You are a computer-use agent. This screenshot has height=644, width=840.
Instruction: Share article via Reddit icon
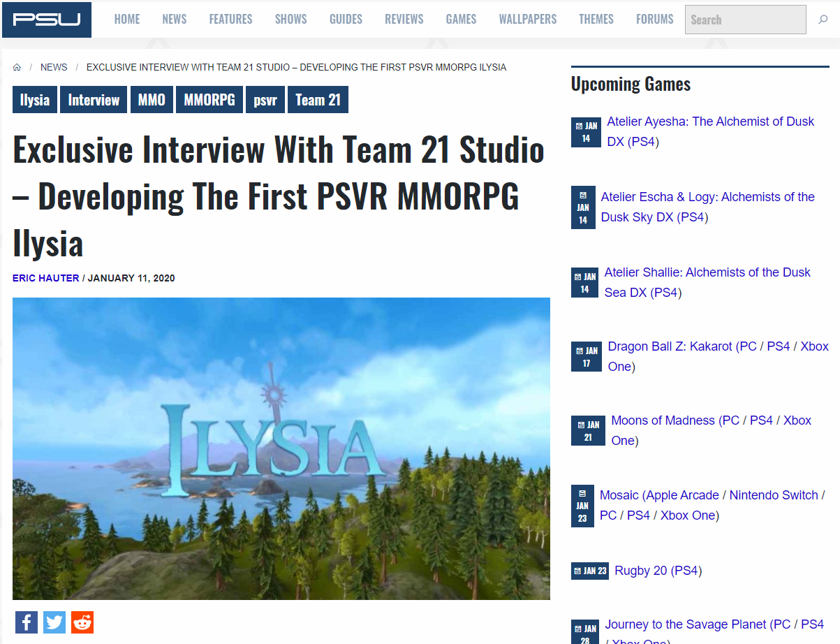tap(82, 622)
